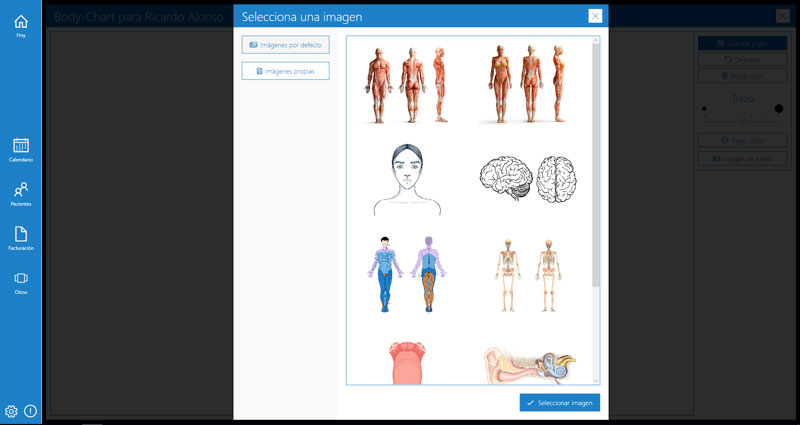This screenshot has height=425, width=800.
Task: Choose the ear anatomy illustration
Action: pyautogui.click(x=529, y=365)
